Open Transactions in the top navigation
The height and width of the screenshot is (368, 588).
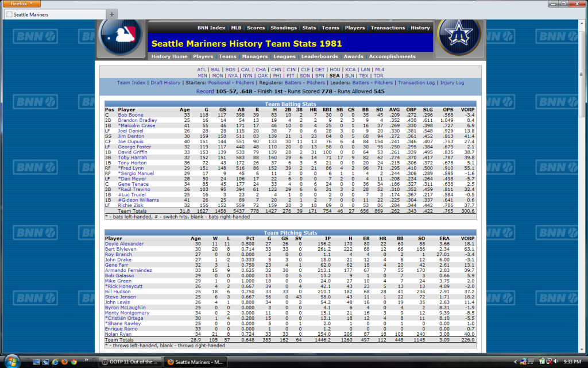[388, 28]
